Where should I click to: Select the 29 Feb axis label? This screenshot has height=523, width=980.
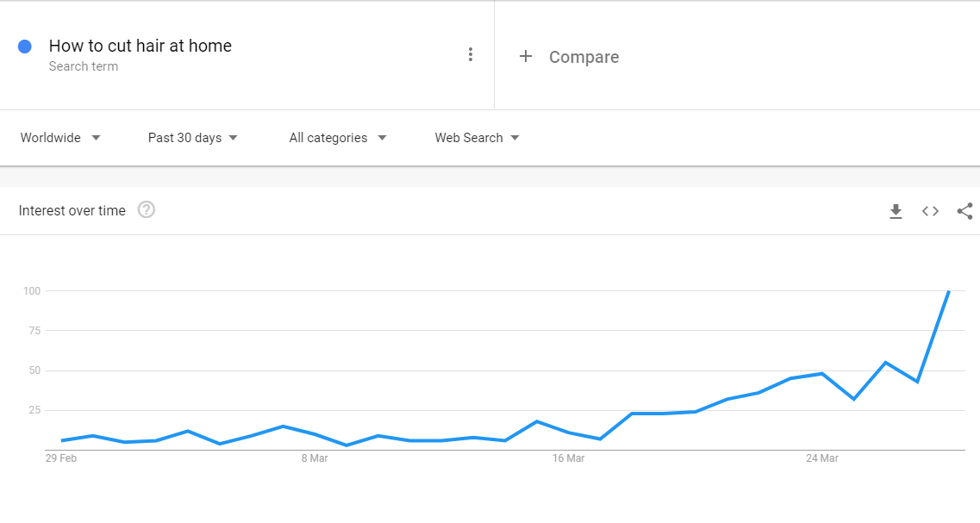(61, 458)
